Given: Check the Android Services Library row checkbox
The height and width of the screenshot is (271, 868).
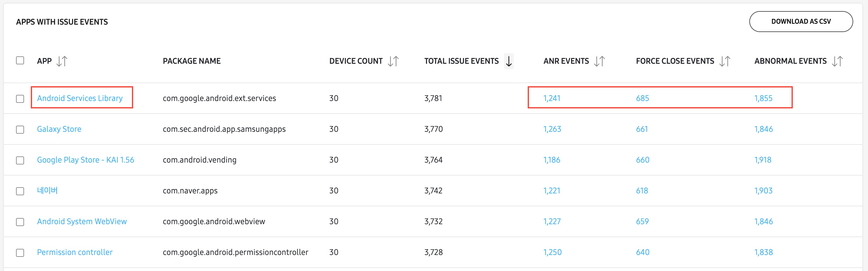Looking at the screenshot, I should (x=20, y=99).
